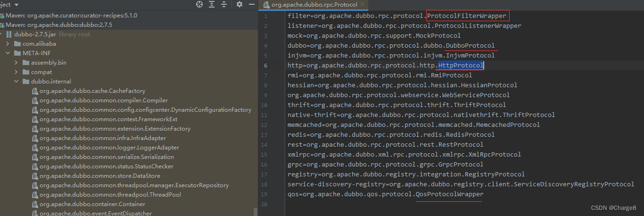Click file icon beside DataStore entry
644x216 pixels.
tap(34, 176)
